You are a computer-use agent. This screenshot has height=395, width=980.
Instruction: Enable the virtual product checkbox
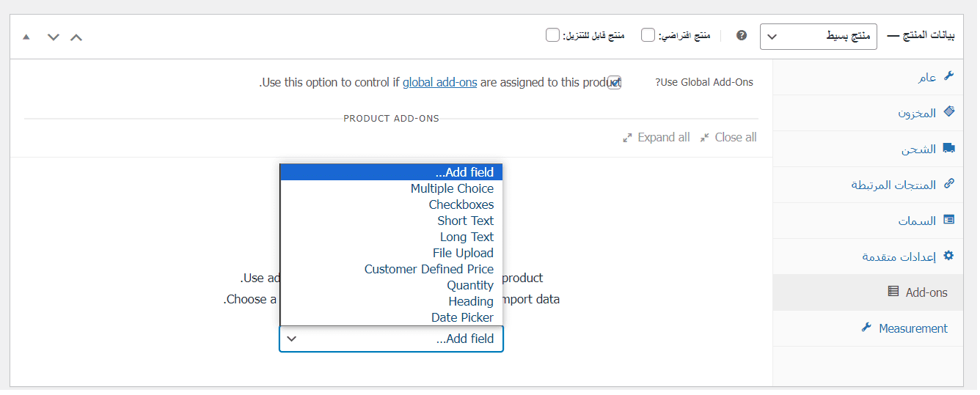[x=648, y=35]
